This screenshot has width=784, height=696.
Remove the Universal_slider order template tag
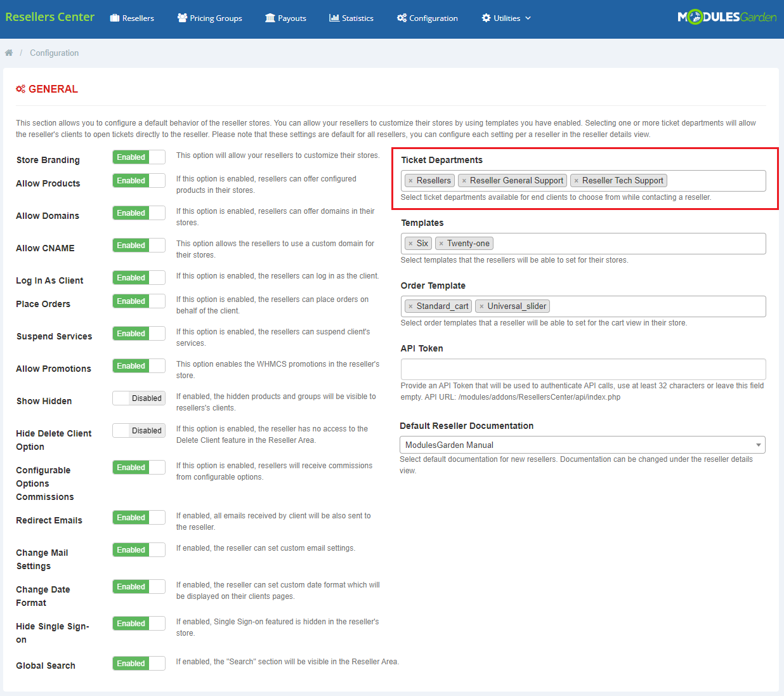click(481, 306)
